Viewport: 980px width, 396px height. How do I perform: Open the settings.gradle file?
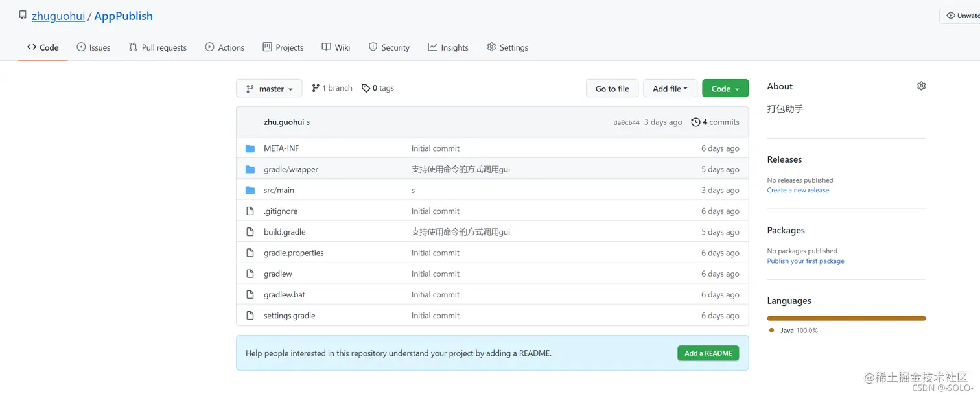point(290,316)
